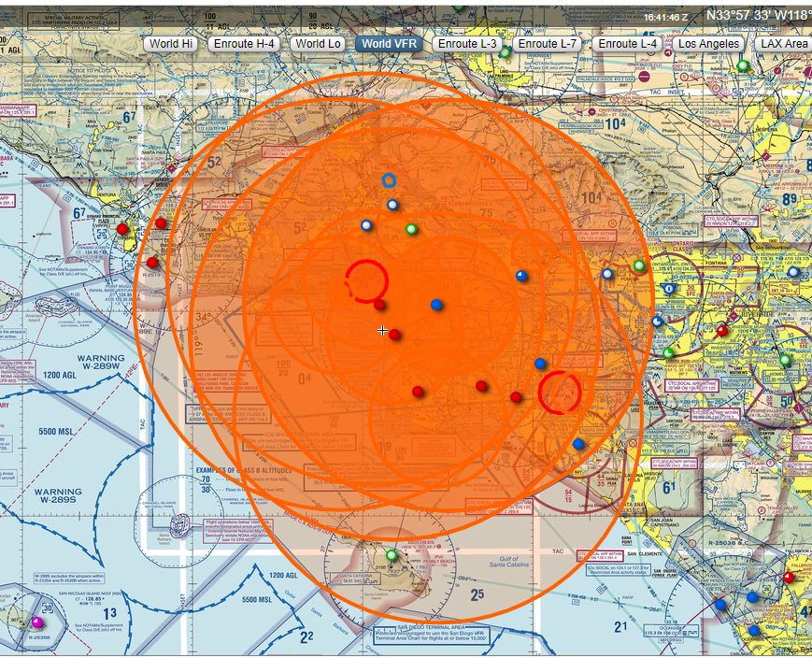Select the blue-white marker directly below the hollow ring
Image resolution: width=812 pixels, height=672 pixels.
[x=392, y=205]
